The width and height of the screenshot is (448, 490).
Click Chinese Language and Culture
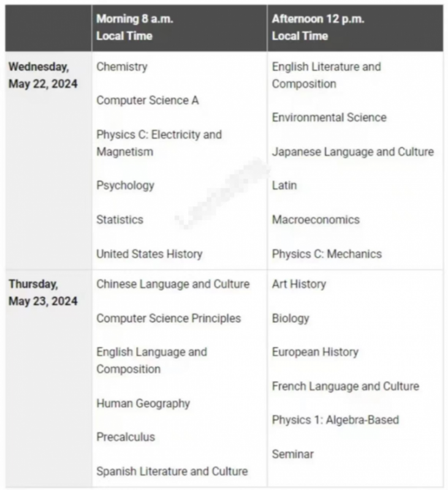click(x=173, y=284)
